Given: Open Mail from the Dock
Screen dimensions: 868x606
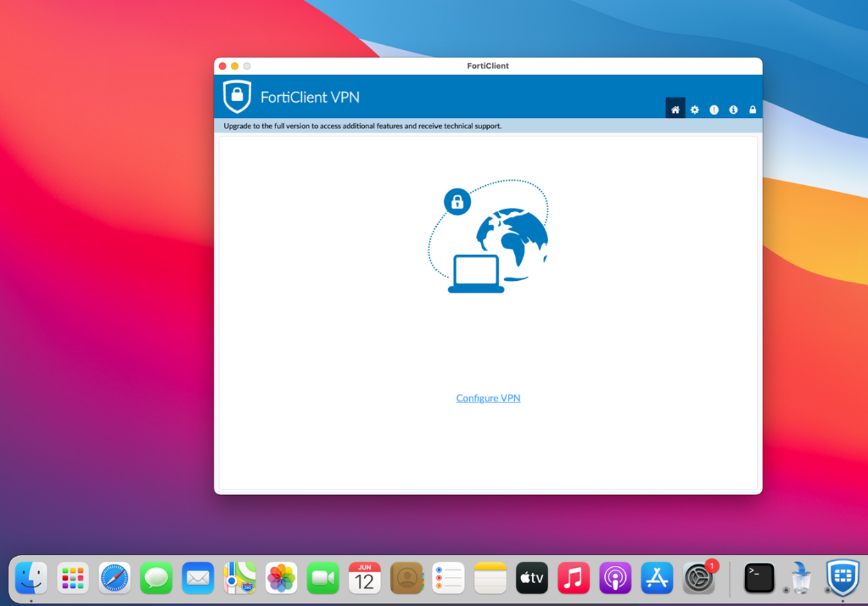Looking at the screenshot, I should click(198, 578).
